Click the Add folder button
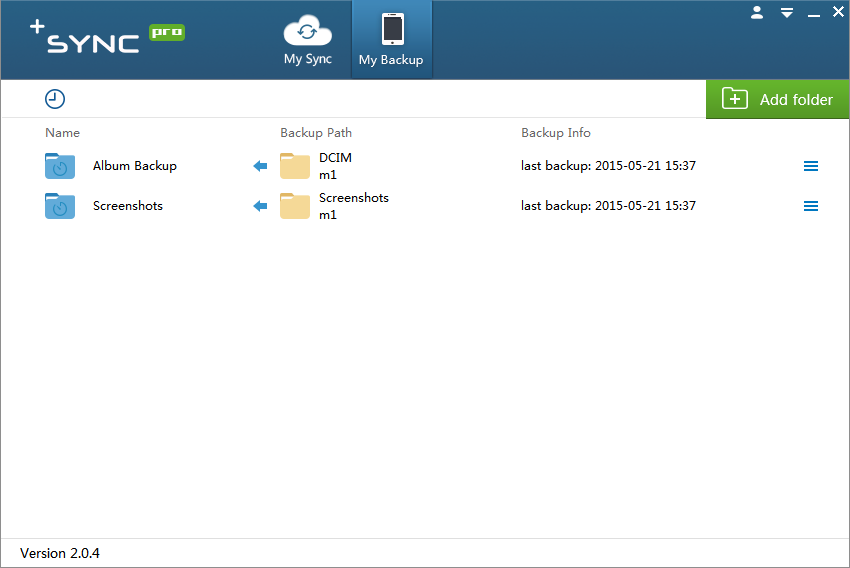Screen dimensions: 850x568 [777, 99]
